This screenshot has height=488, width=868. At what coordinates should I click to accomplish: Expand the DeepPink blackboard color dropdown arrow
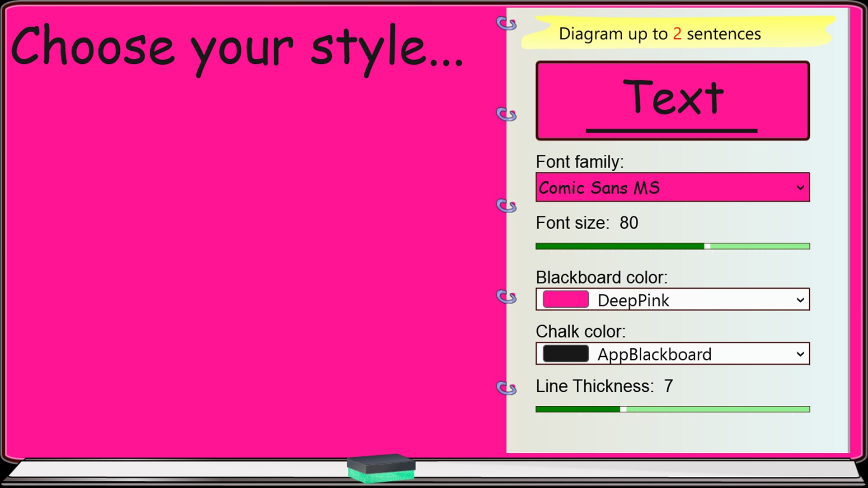(x=800, y=300)
